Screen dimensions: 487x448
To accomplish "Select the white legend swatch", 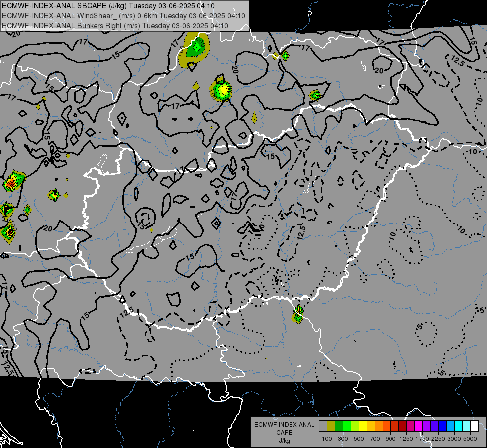I will (x=474, y=426).
